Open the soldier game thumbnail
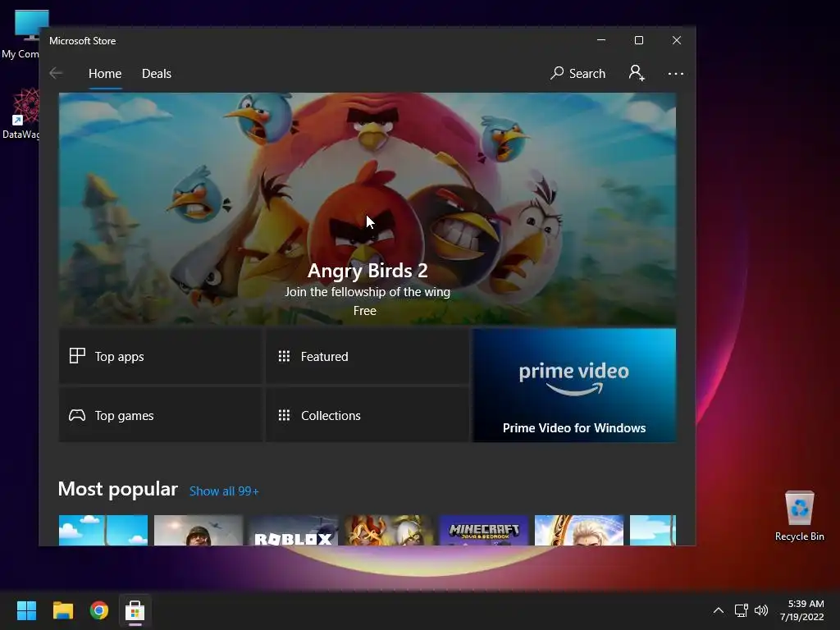This screenshot has height=630, width=840. point(199,531)
